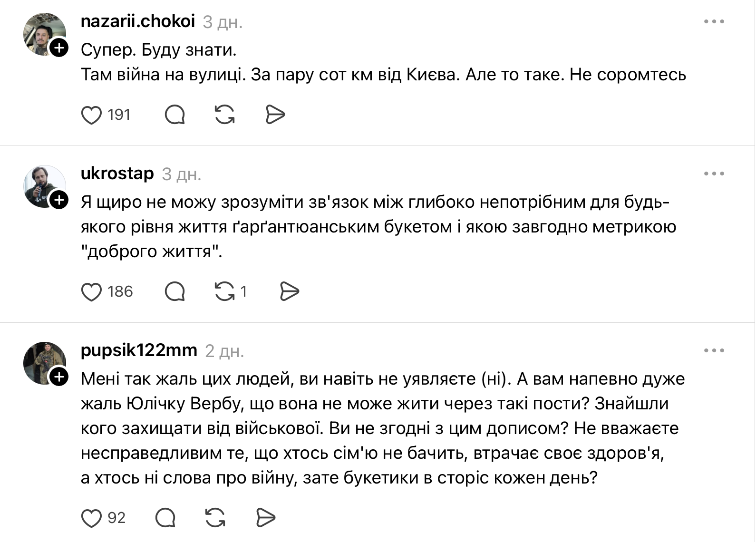The height and width of the screenshot is (542, 756).
Task: Like the nazarii.chokoi comment
Action: point(92,115)
